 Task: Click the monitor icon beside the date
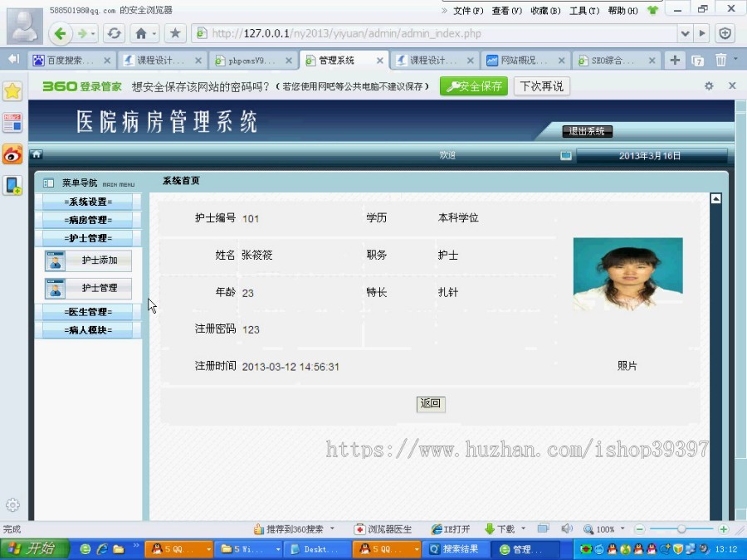click(565, 156)
